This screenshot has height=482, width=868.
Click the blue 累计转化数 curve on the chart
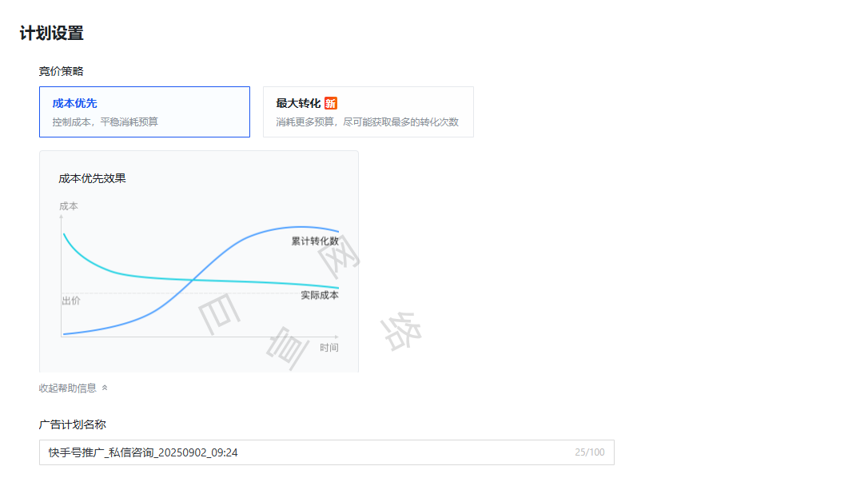240,240
